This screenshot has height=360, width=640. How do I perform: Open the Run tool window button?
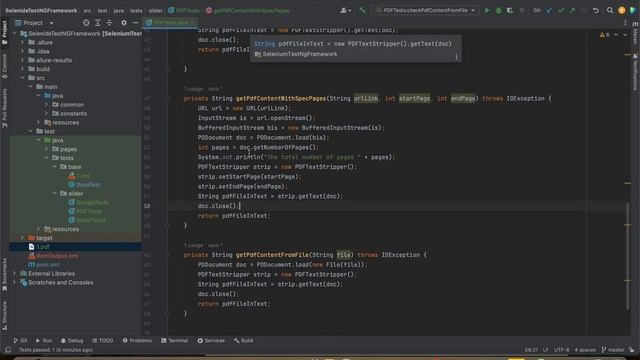44,340
